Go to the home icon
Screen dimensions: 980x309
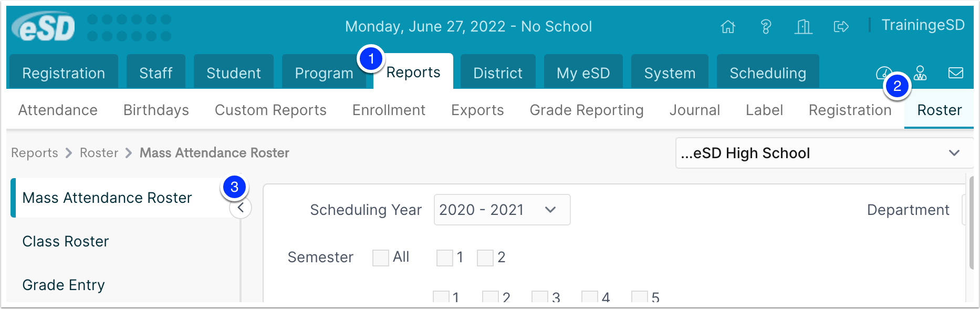(728, 26)
